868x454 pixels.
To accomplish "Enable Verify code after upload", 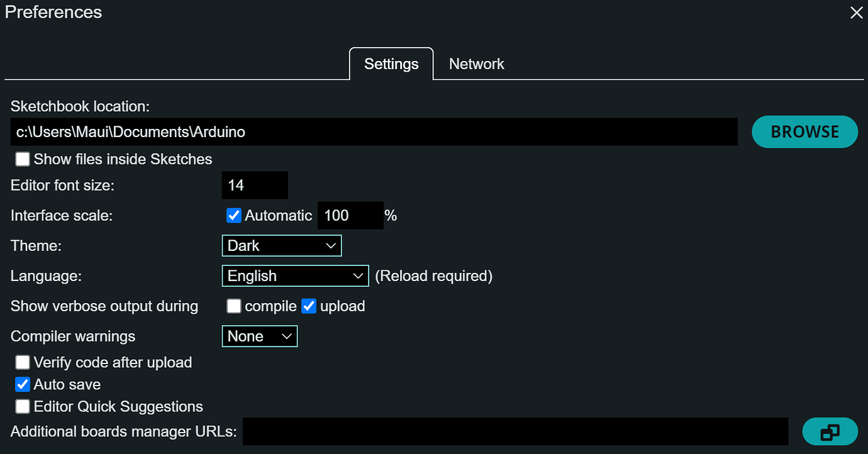I will pyautogui.click(x=23, y=362).
